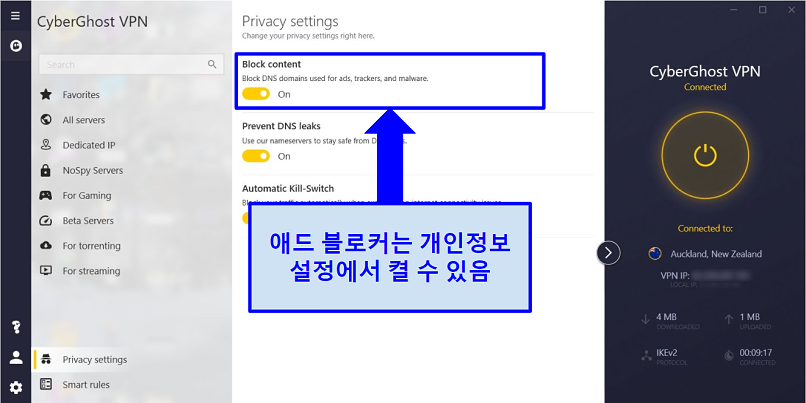Click the Automatic Kill-Switch heading
This screenshot has height=403, width=806.
[288, 189]
